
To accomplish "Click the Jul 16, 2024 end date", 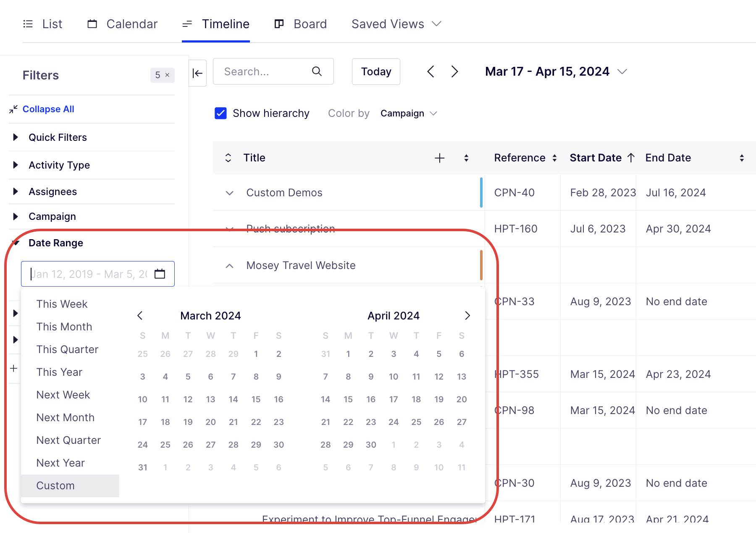I will 676,193.
